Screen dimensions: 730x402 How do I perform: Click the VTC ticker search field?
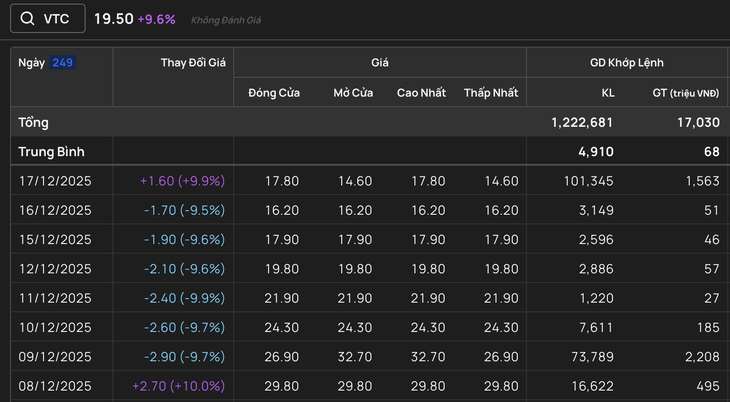(x=56, y=19)
